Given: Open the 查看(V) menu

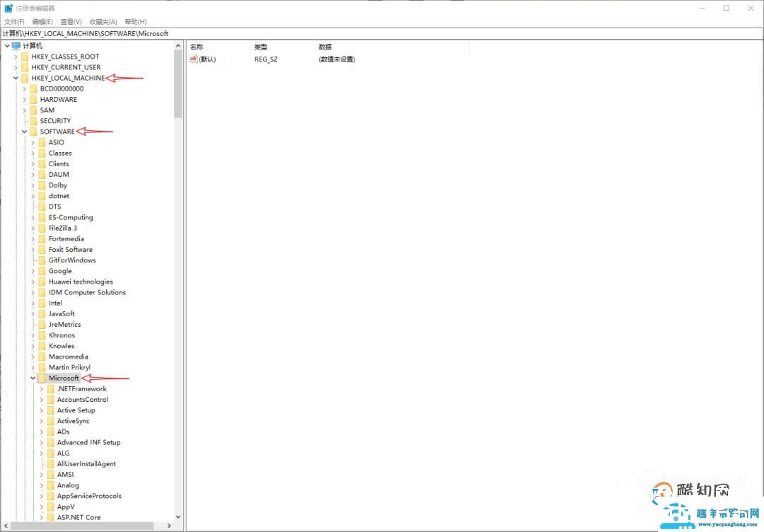Looking at the screenshot, I should tap(70, 21).
